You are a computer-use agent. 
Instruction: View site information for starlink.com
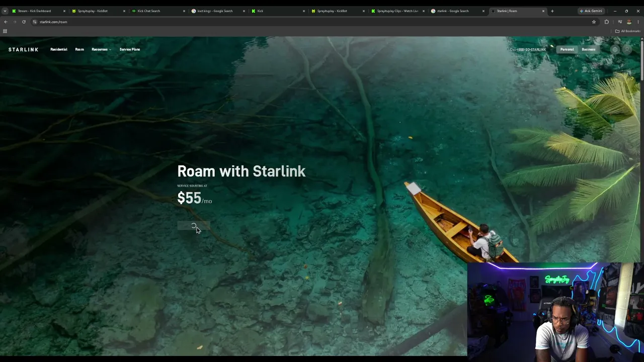pyautogui.click(x=34, y=22)
